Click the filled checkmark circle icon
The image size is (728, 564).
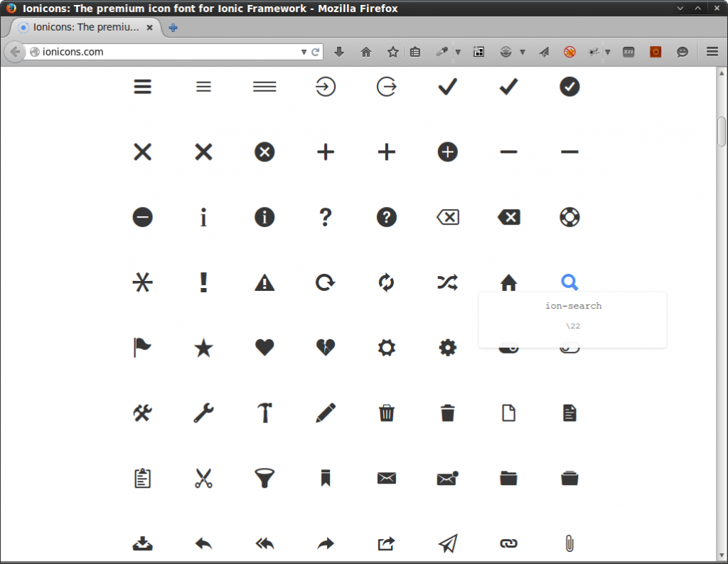pos(569,87)
